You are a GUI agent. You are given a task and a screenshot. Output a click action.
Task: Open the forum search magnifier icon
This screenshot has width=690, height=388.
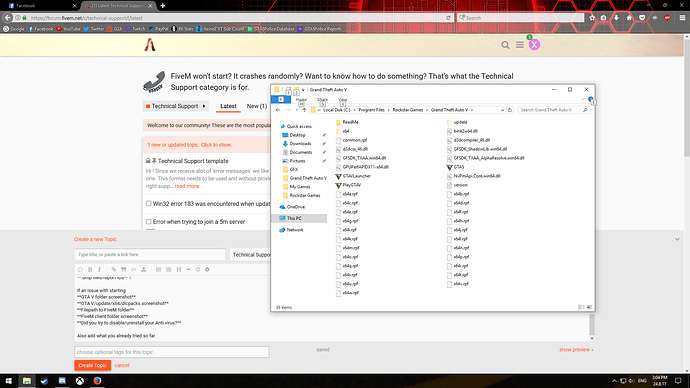[505, 45]
